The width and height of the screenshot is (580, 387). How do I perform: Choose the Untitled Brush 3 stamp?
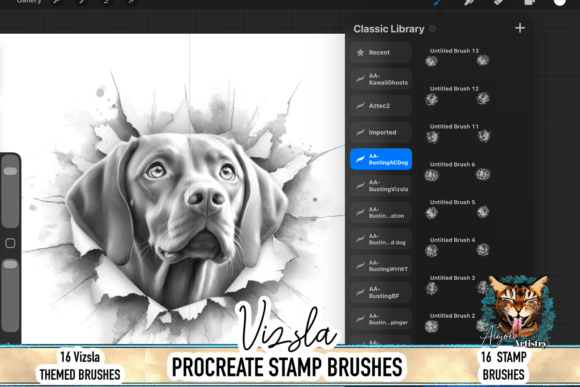458,284
